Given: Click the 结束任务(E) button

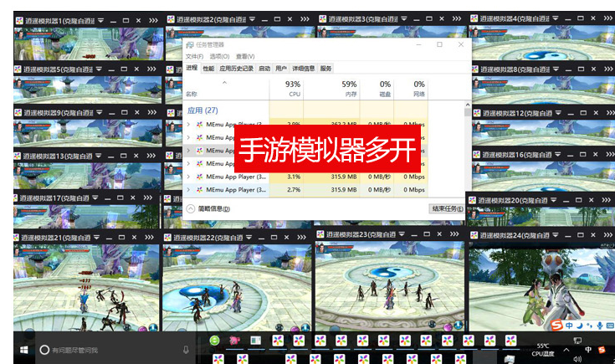Looking at the screenshot, I should click(447, 208).
